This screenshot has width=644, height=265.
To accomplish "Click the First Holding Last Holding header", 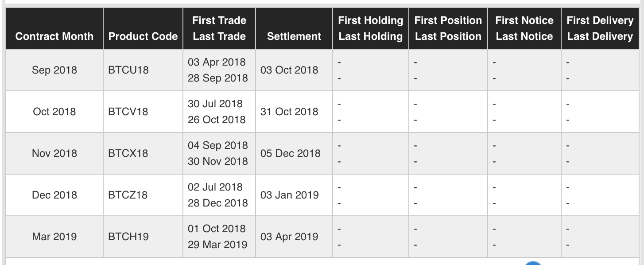I will [371, 28].
